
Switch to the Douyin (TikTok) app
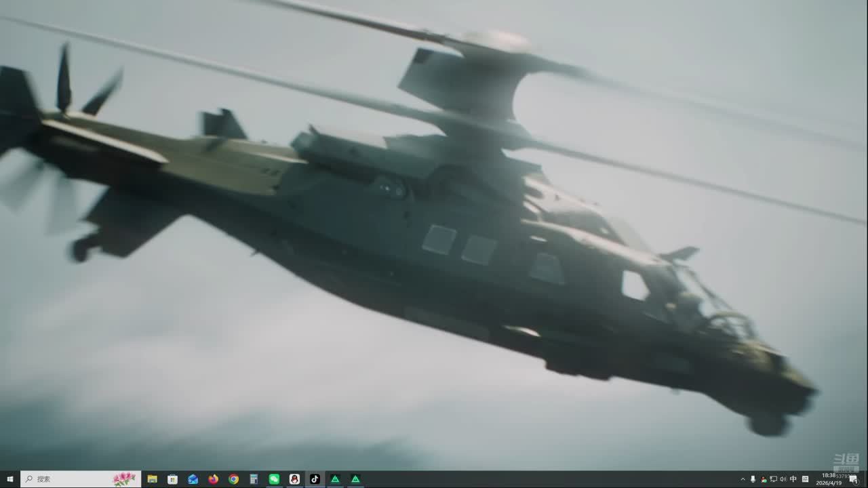click(x=315, y=479)
